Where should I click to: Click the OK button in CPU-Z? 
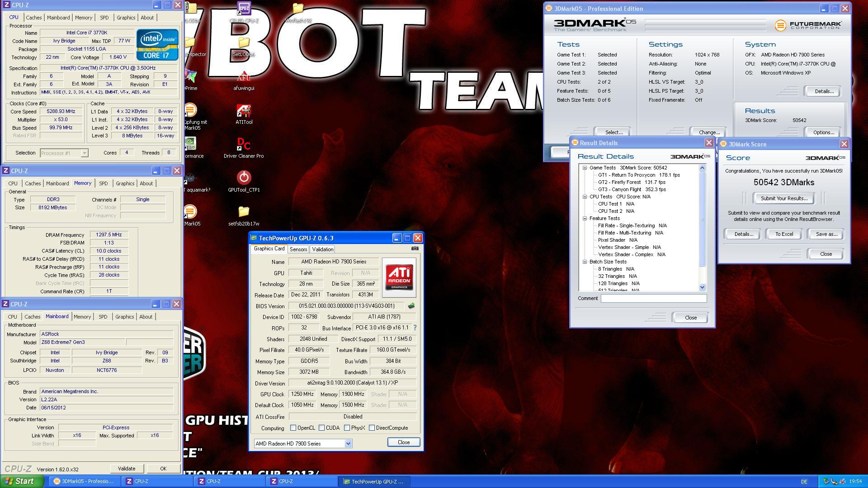pyautogui.click(x=163, y=469)
